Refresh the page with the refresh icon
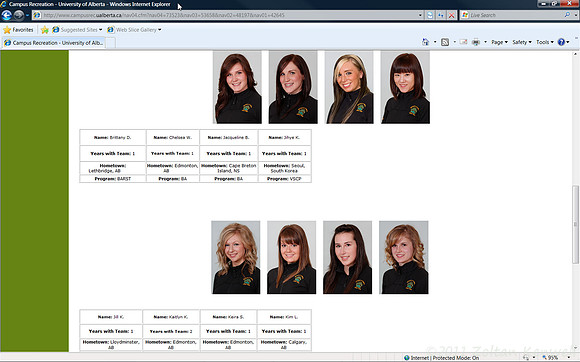The width and height of the screenshot is (580, 362). click(441, 15)
